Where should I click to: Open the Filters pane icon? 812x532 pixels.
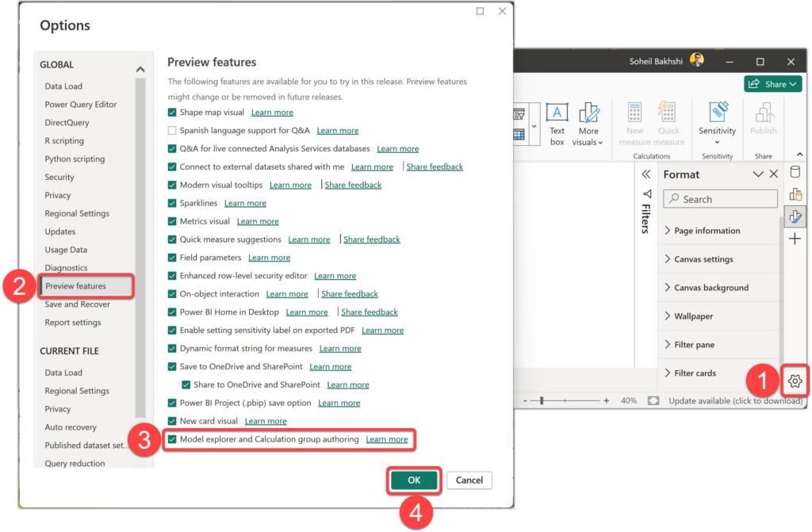[x=646, y=194]
